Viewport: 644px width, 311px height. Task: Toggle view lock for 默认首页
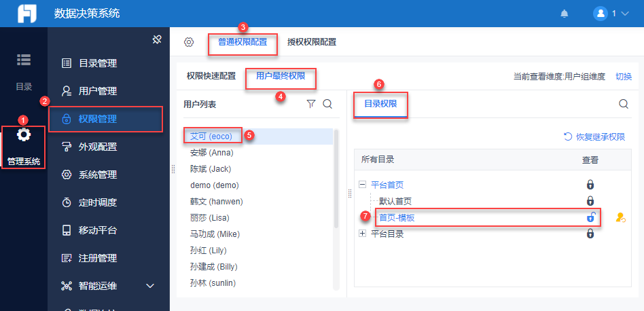[590, 201]
